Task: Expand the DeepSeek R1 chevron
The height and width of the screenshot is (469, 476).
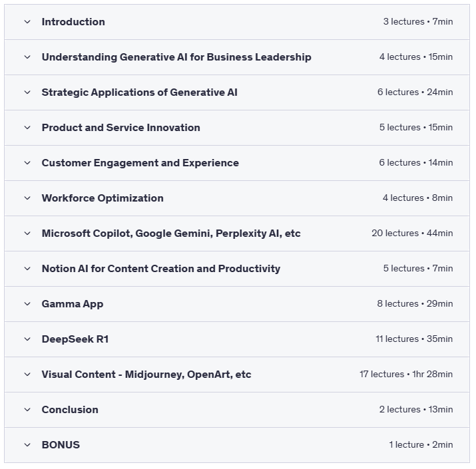Action: (27, 339)
